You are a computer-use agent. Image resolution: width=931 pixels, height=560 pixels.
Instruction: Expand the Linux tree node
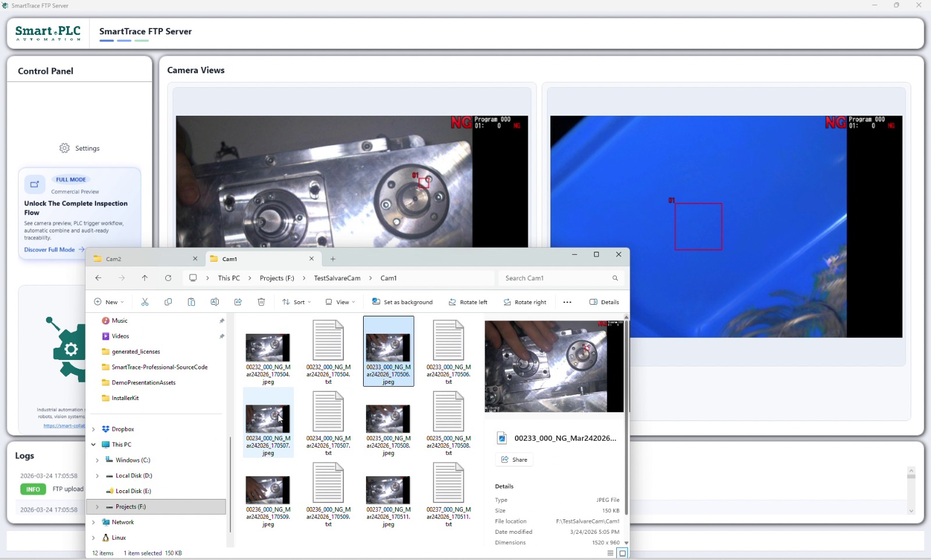(93, 538)
